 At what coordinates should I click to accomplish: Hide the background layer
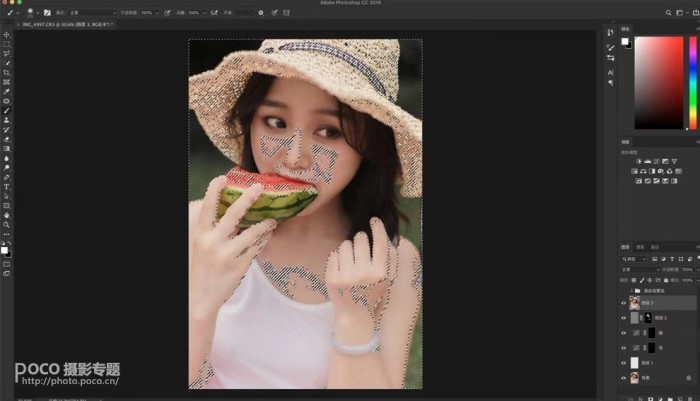coord(624,378)
